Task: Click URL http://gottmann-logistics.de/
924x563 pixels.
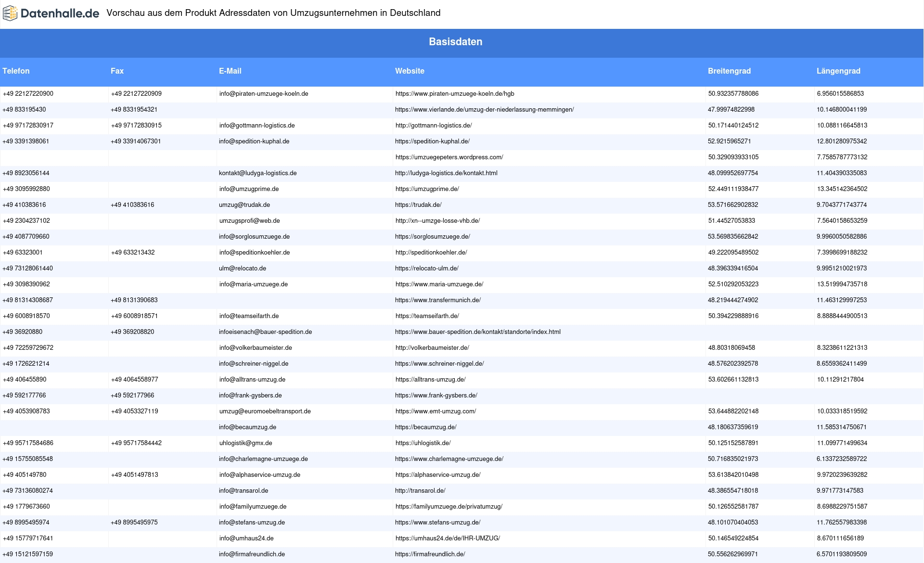Action: click(434, 126)
